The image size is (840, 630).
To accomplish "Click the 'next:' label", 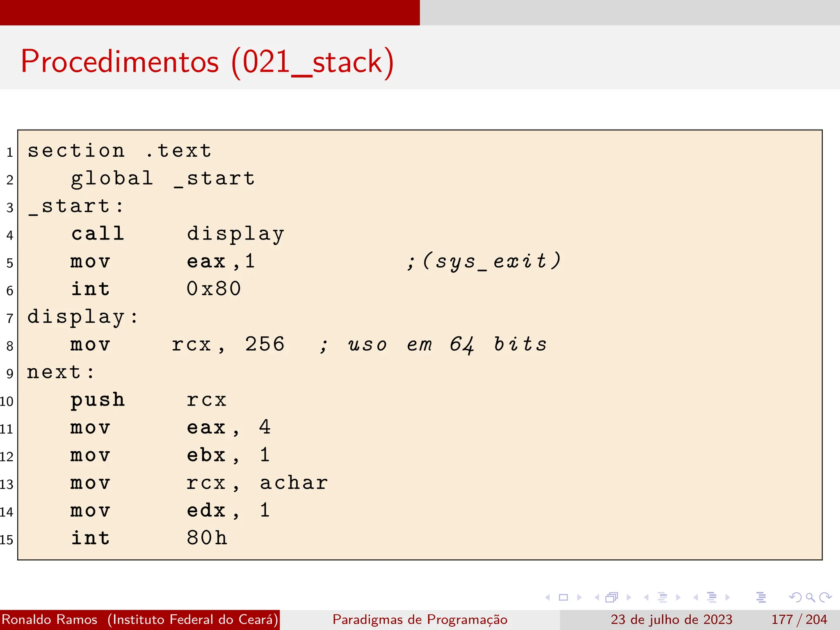I will click(x=61, y=372).
